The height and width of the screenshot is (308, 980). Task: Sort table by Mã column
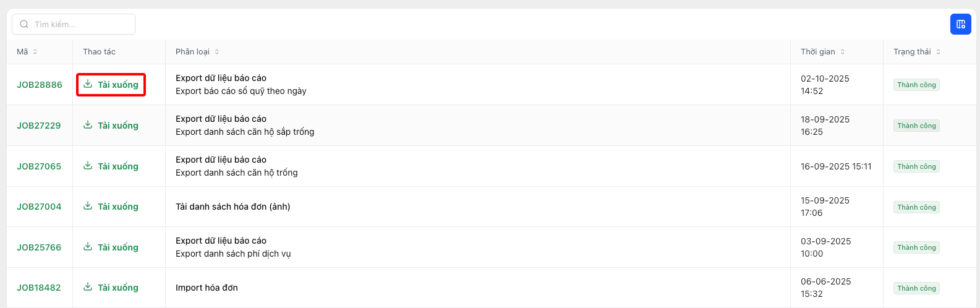[35, 52]
